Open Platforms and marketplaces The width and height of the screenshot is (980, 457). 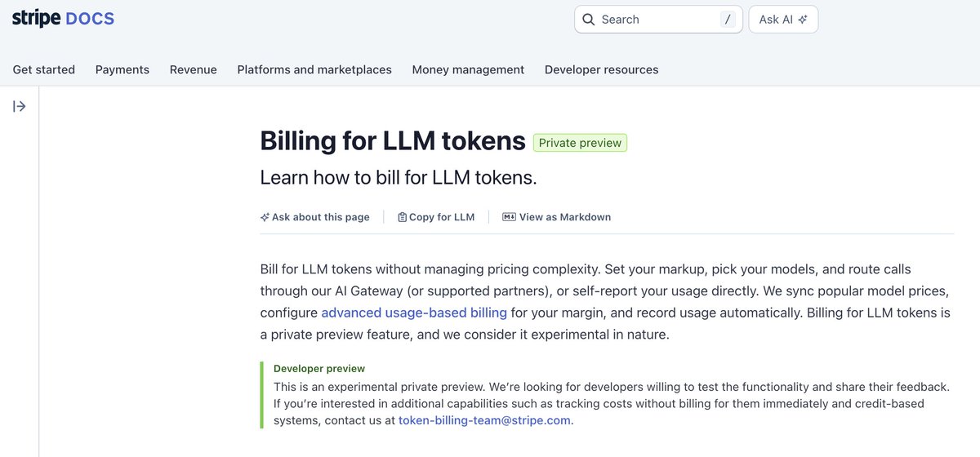[314, 69]
